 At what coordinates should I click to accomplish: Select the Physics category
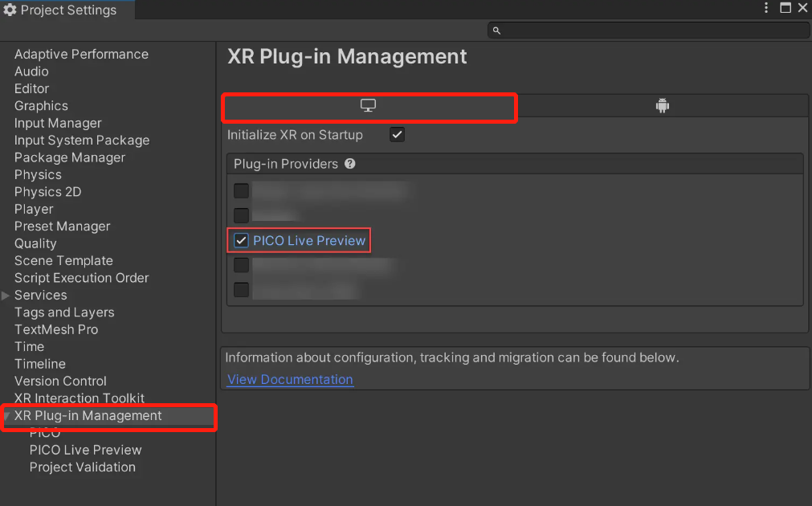[x=38, y=174]
